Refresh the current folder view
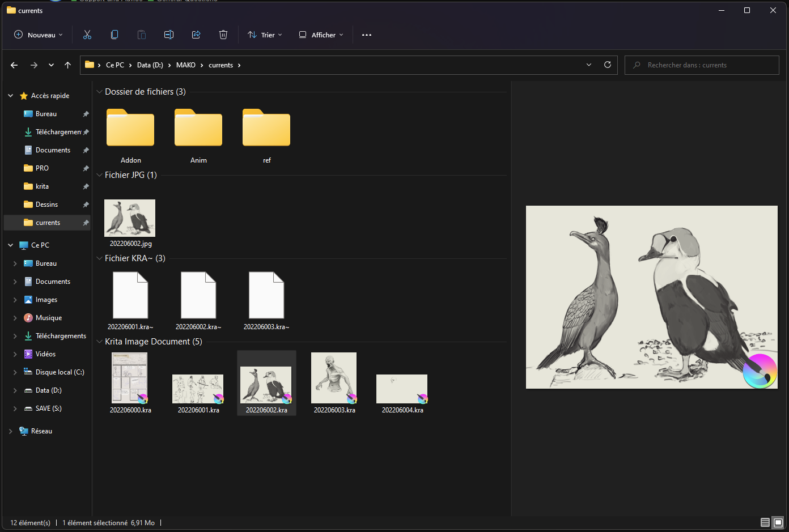 (608, 65)
